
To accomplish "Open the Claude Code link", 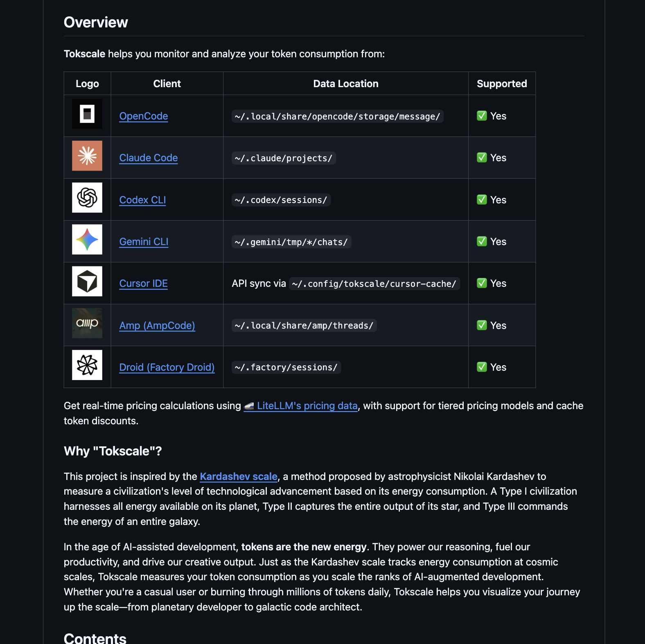I will click(149, 158).
